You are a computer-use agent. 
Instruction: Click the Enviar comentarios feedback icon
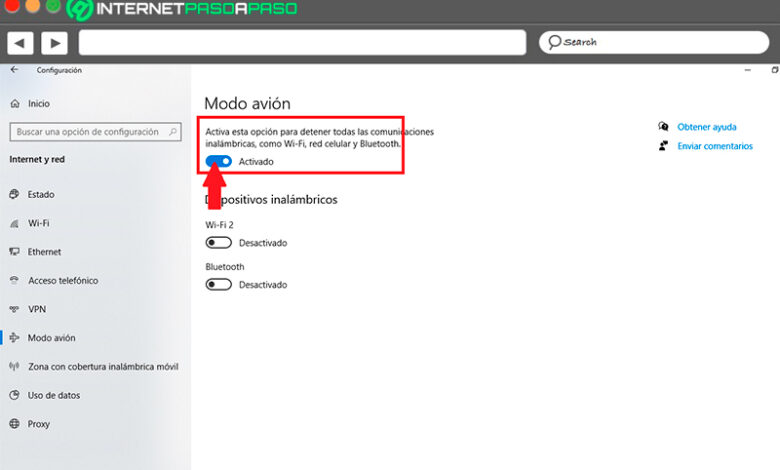pos(663,146)
